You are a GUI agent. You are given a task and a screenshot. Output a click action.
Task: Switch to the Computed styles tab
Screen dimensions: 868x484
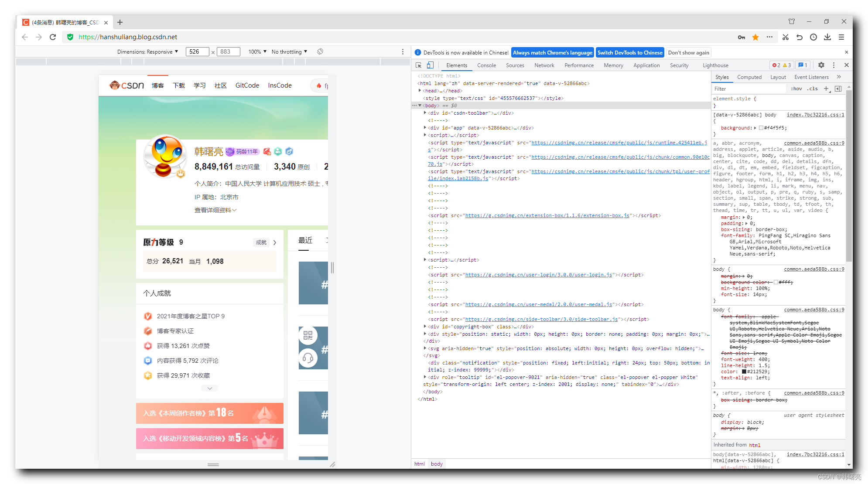click(749, 77)
